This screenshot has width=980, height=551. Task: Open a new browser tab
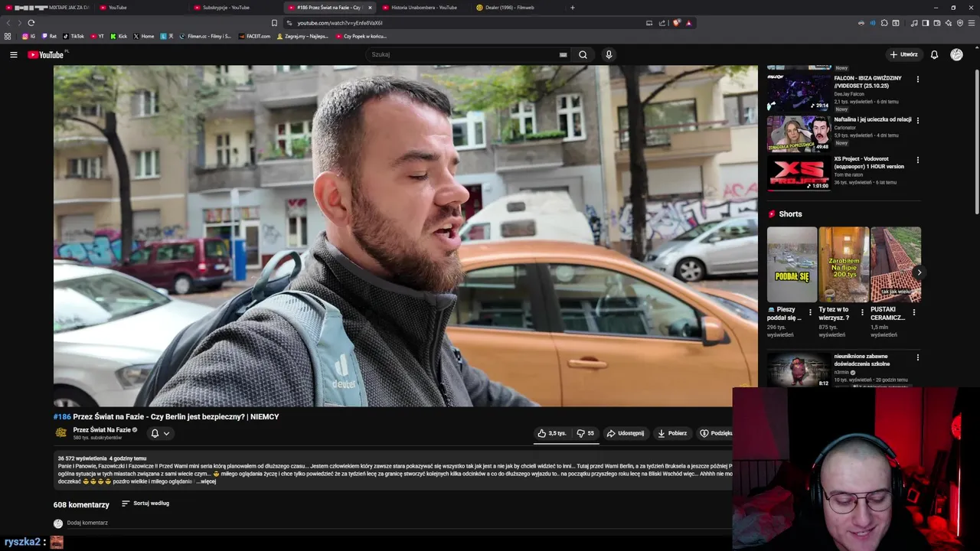(x=572, y=8)
